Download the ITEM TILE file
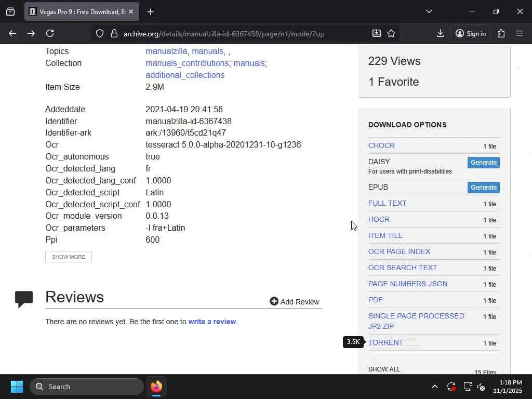 385,235
